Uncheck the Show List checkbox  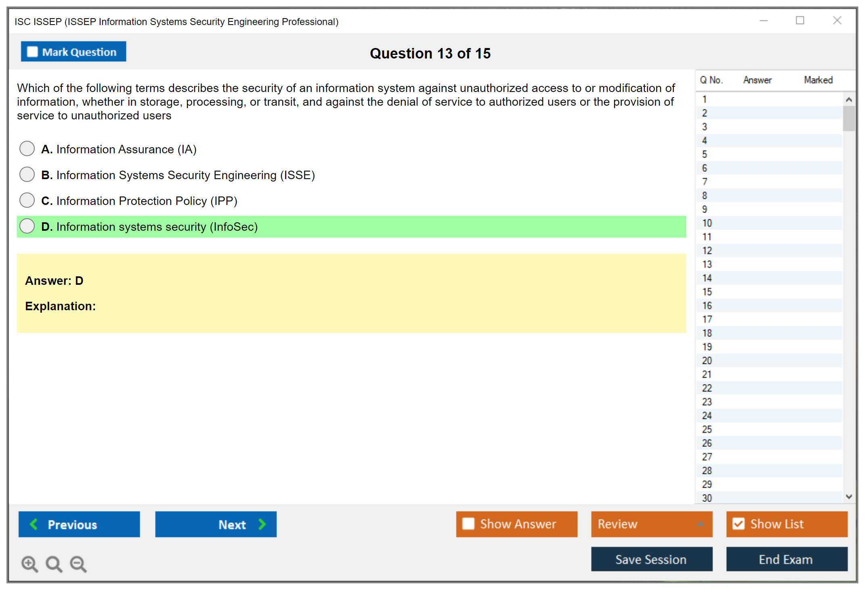(738, 524)
